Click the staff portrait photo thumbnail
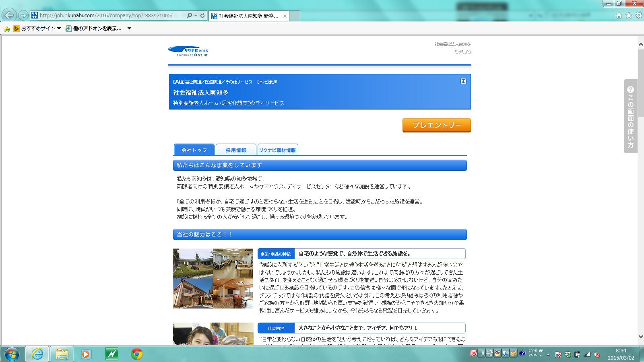This screenshot has height=362, width=644. [x=213, y=334]
